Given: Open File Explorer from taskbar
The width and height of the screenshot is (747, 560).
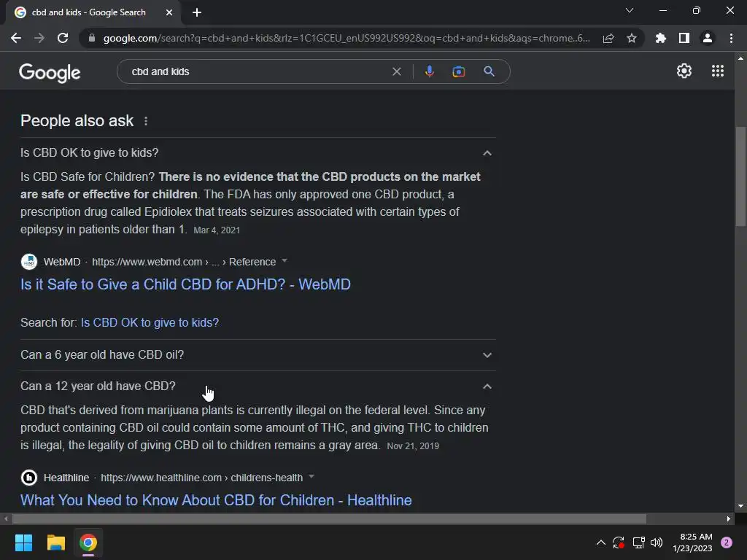Looking at the screenshot, I should coord(55,542).
